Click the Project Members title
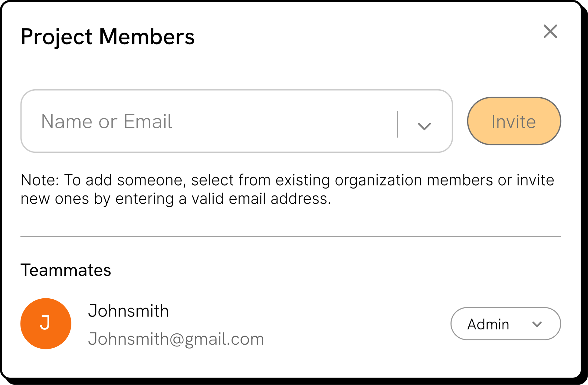The image size is (588, 385). 108,37
